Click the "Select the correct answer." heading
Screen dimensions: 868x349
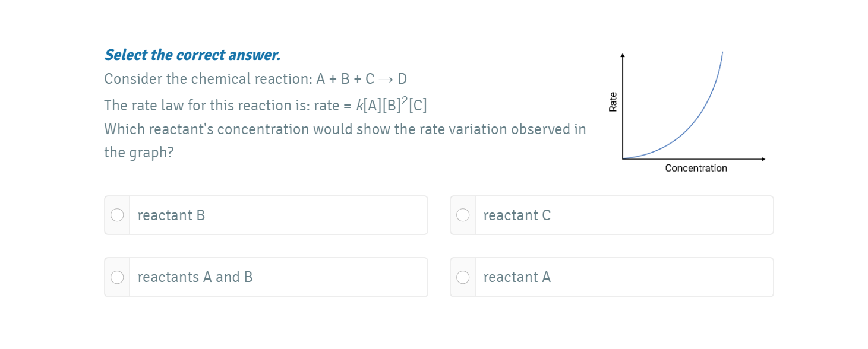192,55
